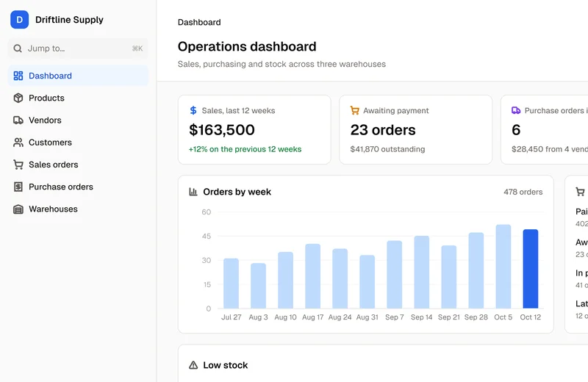
Task: Click the $41,870 outstanding text
Action: tap(387, 149)
